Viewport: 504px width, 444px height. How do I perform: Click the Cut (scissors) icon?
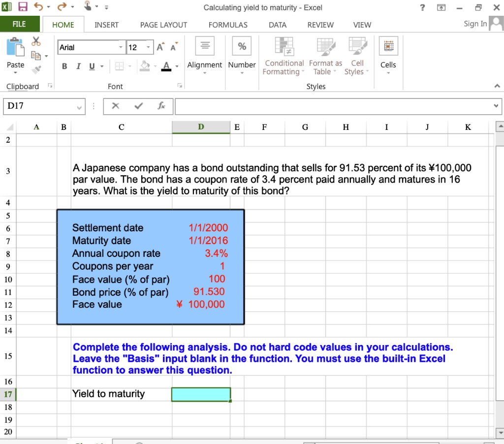click(x=35, y=40)
